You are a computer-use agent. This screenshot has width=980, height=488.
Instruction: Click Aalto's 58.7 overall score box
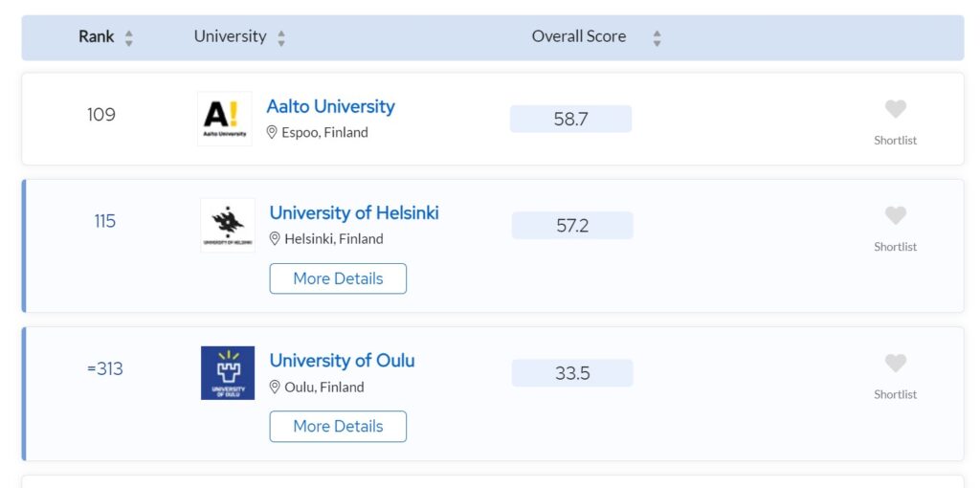[x=570, y=120]
